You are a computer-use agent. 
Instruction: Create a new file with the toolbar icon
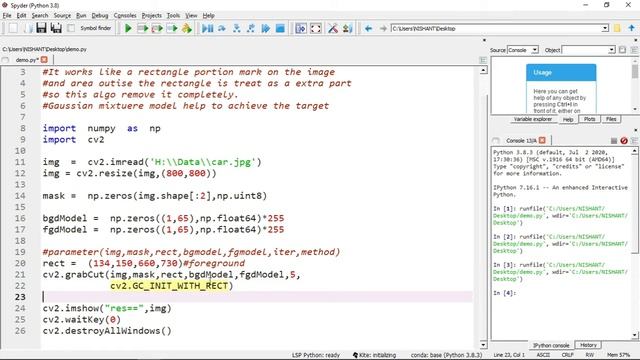(13, 28)
